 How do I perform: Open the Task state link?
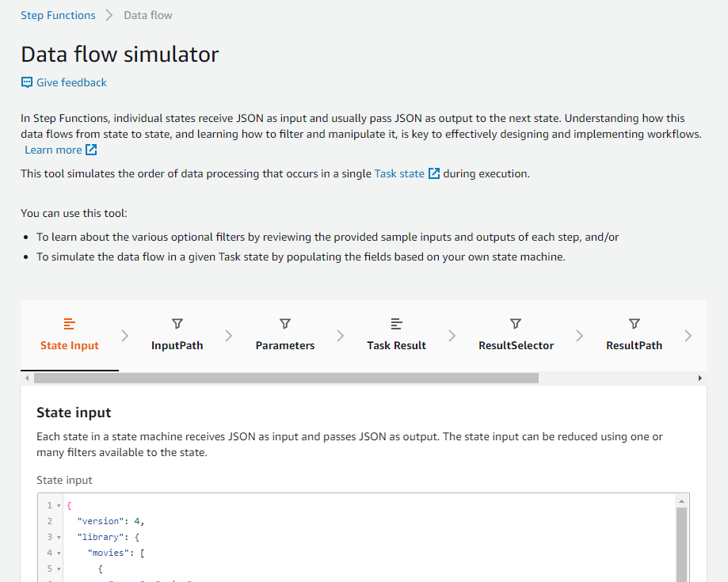(x=400, y=173)
